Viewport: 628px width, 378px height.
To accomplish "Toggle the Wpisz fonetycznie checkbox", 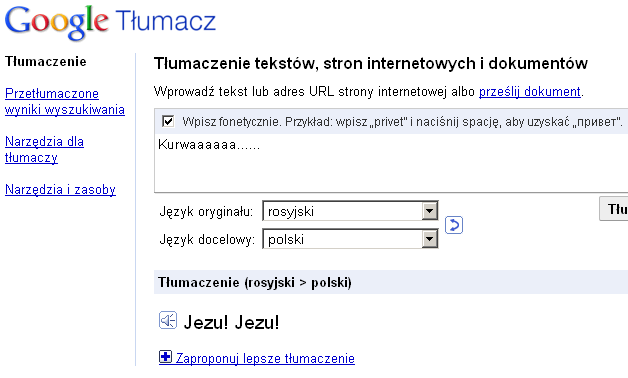I will (168, 121).
